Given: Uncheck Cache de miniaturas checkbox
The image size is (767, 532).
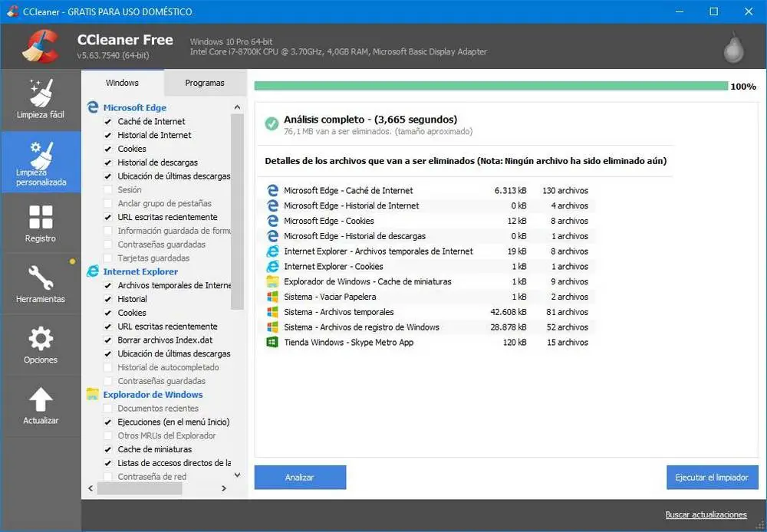Looking at the screenshot, I should click(x=107, y=449).
